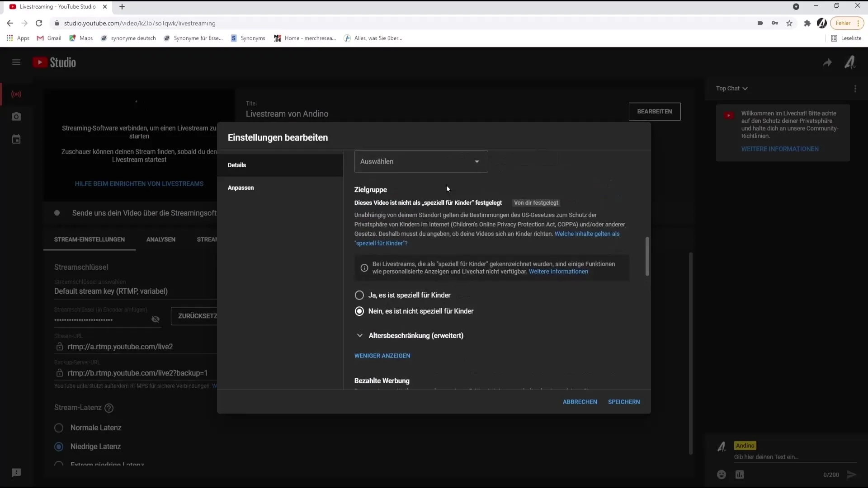Switch to Anpassen settings tab
This screenshot has height=488, width=868.
point(241,187)
